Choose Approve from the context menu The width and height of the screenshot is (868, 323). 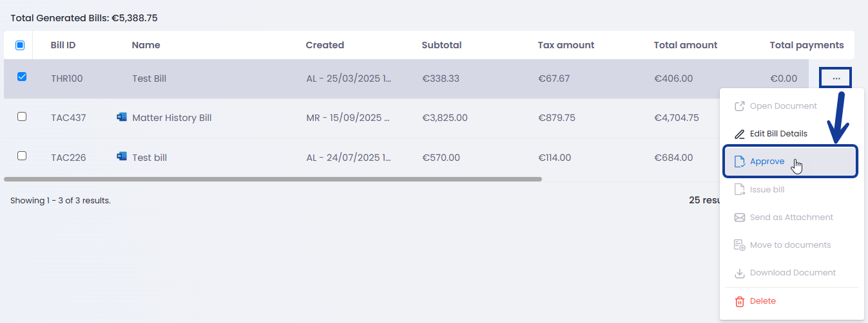click(x=767, y=161)
